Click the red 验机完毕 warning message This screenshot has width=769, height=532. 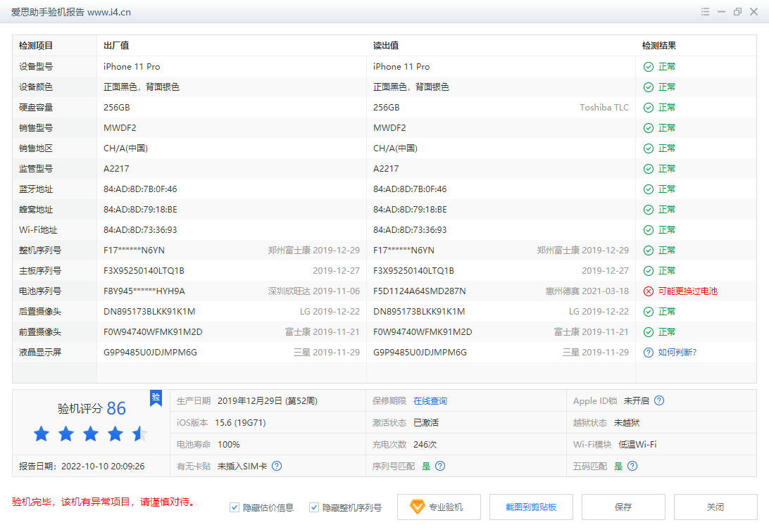tap(106, 502)
